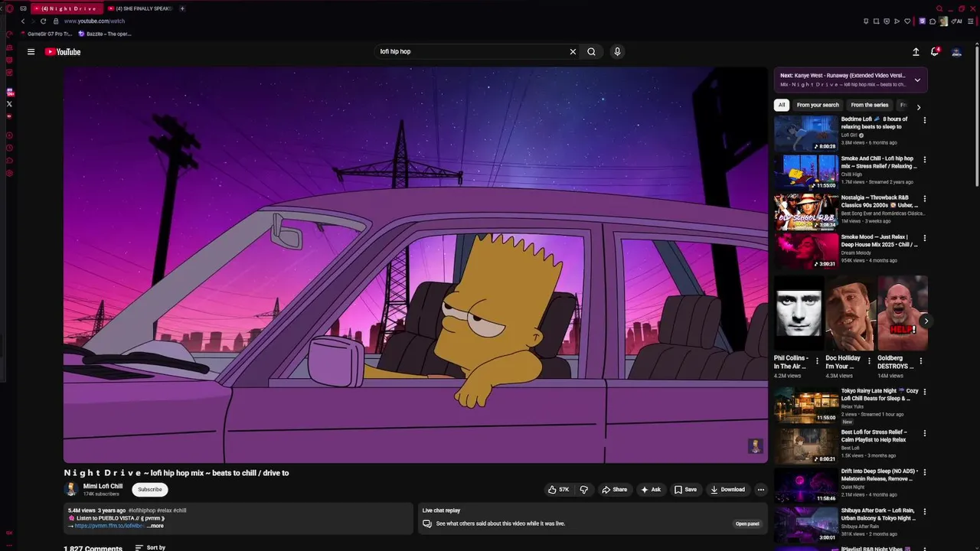Image resolution: width=980 pixels, height=551 pixels.
Task: Open the YouTube account avatar menu
Action: 956,52
